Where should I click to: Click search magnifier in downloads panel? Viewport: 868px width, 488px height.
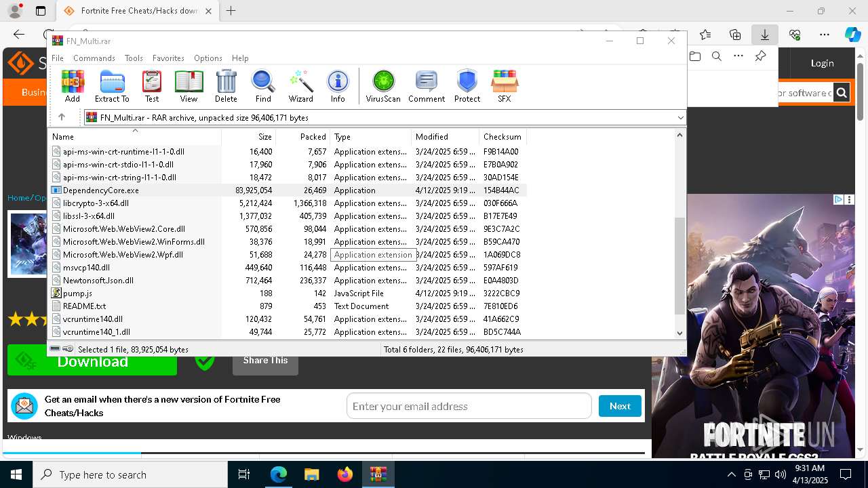coord(717,56)
